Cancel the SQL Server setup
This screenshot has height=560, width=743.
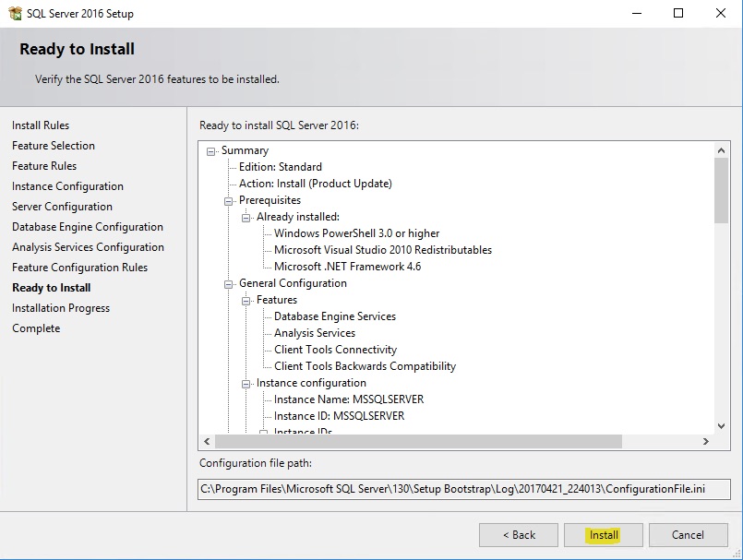pyautogui.click(x=688, y=535)
